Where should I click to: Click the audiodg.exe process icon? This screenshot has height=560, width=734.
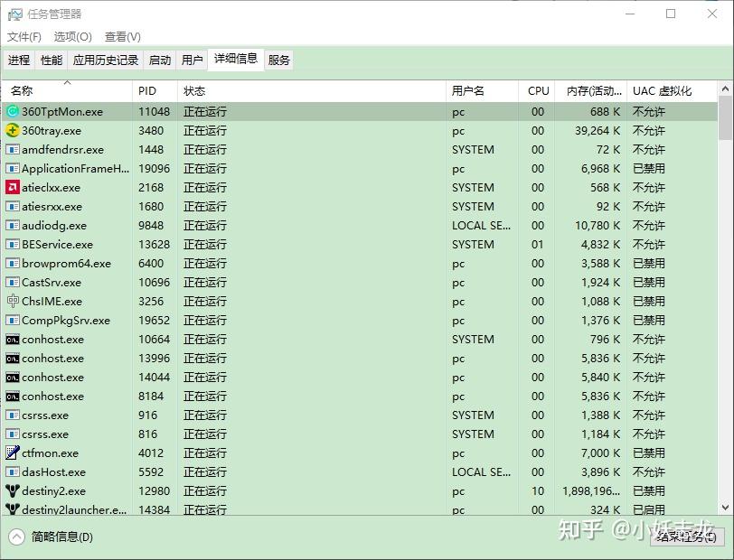coord(13,226)
